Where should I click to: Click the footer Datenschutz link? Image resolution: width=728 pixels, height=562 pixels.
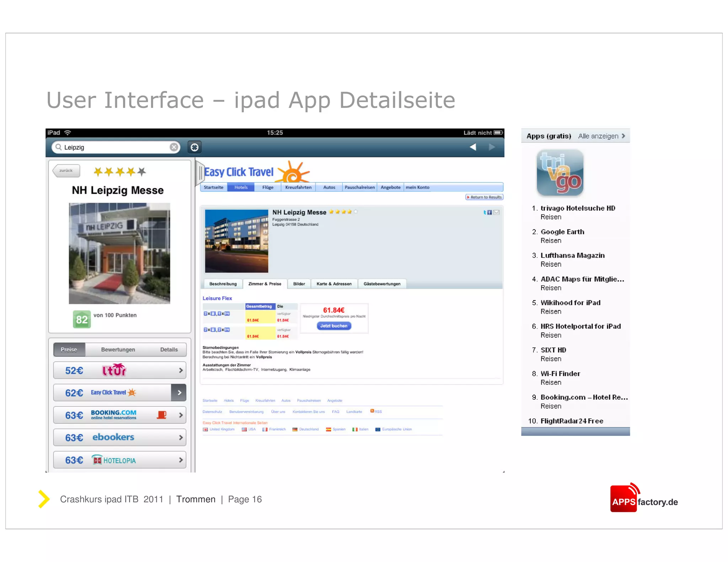[x=212, y=412]
